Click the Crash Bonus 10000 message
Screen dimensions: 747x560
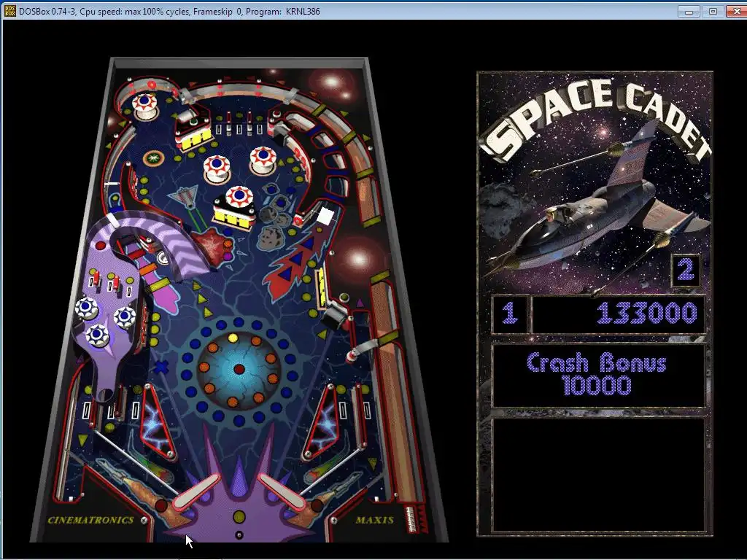[x=597, y=374]
